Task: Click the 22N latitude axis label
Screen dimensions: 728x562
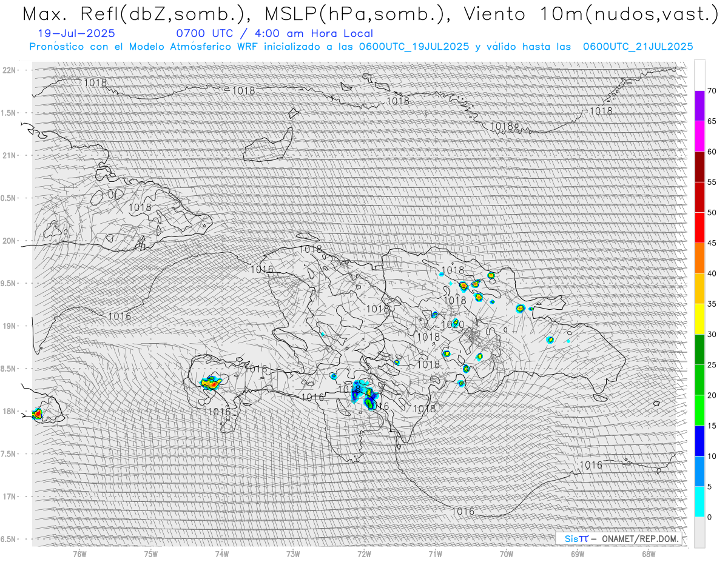Action: (9, 70)
